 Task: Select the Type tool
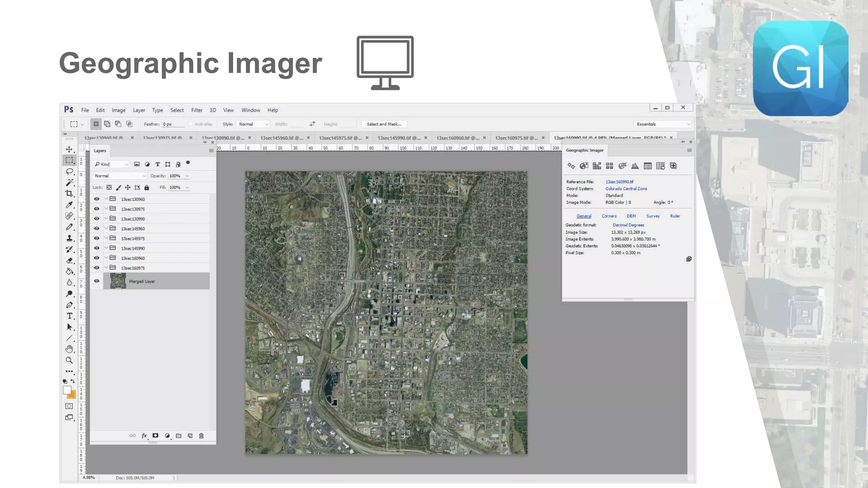pyautogui.click(x=69, y=316)
